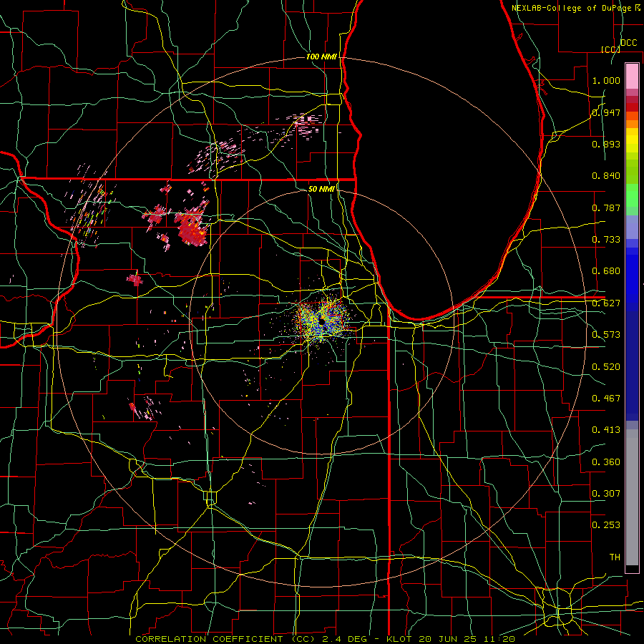644x644 pixels.
Task: Select the 0.253 color scale value
Action: [606, 525]
